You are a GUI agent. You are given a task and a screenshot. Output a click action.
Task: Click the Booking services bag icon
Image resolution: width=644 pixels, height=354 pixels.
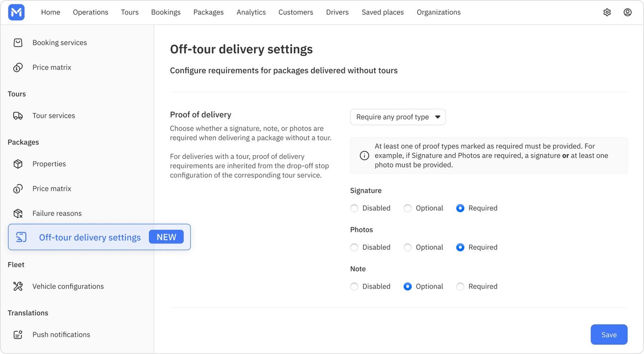18,43
